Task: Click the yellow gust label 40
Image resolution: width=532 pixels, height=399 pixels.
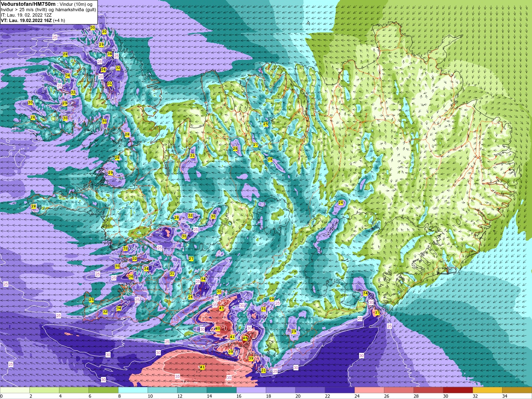Action: pos(217,328)
